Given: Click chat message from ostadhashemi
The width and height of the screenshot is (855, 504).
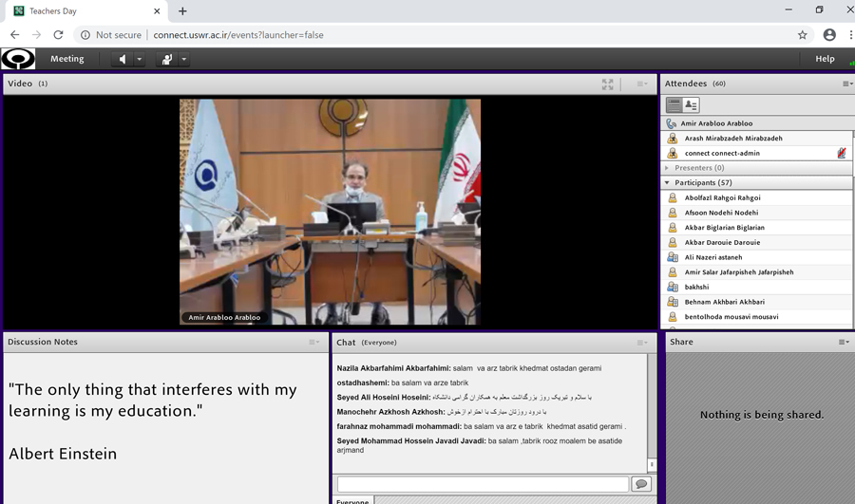Looking at the screenshot, I should click(x=403, y=383).
